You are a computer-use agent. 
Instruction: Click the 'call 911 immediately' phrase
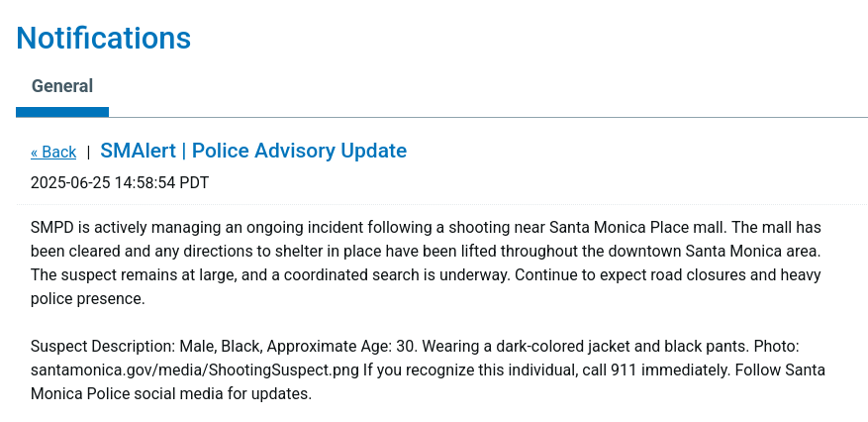click(x=655, y=369)
